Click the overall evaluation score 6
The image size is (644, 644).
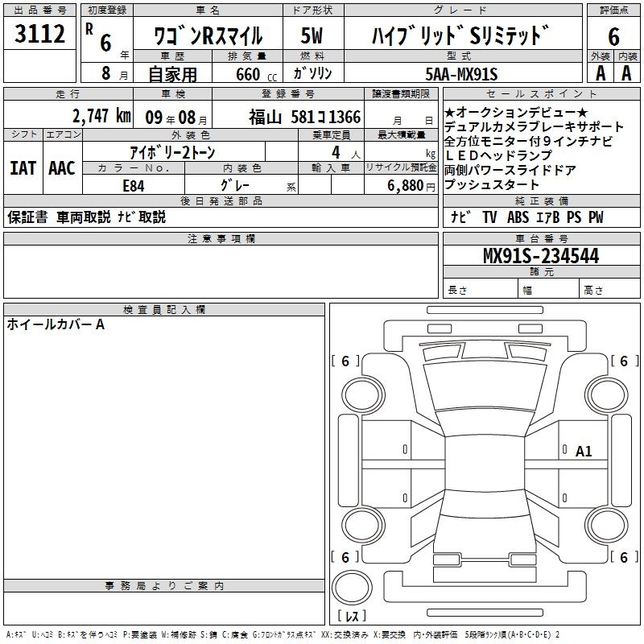click(613, 36)
